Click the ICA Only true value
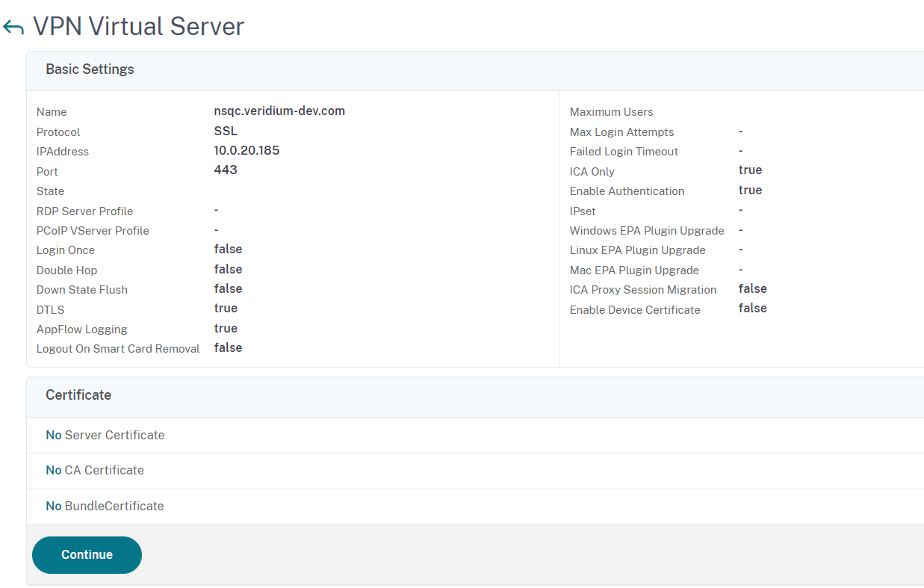The width and height of the screenshot is (924, 588). [x=750, y=170]
